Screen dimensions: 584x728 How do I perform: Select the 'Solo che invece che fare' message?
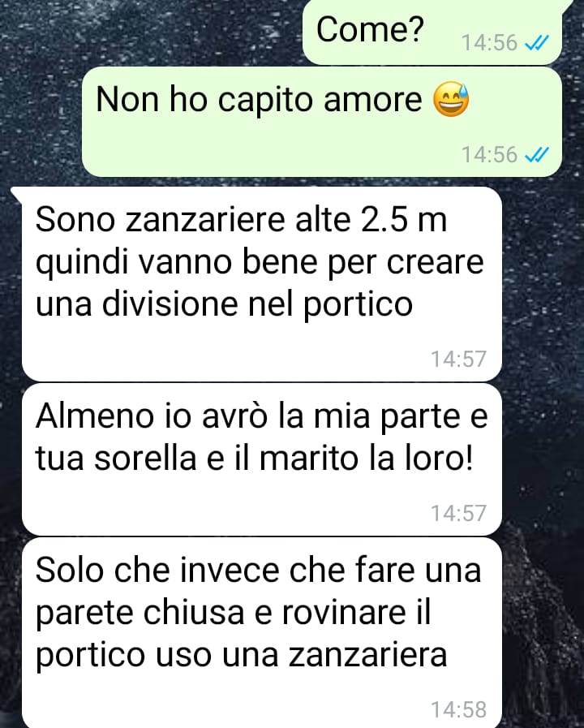[262, 633]
